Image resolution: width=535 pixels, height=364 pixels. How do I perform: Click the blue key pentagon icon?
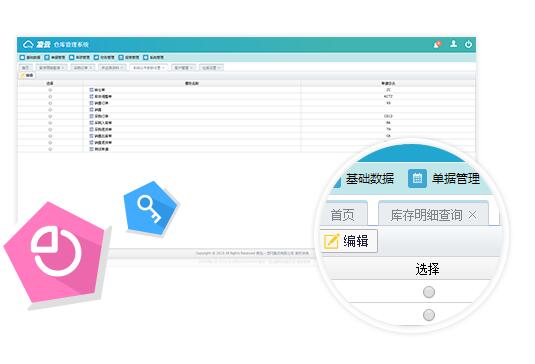tap(151, 207)
